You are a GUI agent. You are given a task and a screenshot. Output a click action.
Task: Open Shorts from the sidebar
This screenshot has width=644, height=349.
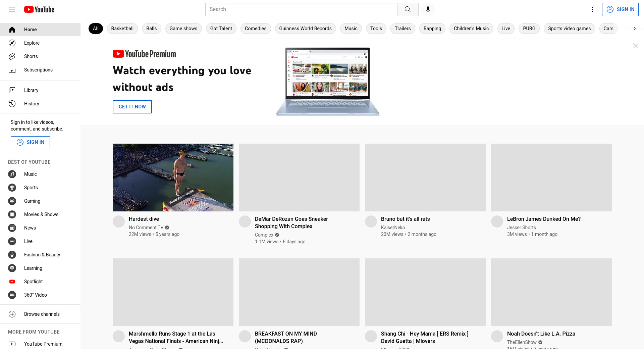40,56
